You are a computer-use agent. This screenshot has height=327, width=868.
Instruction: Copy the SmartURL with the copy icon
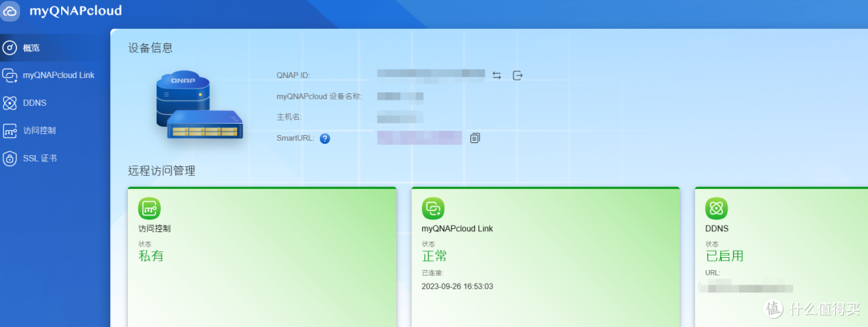(475, 138)
